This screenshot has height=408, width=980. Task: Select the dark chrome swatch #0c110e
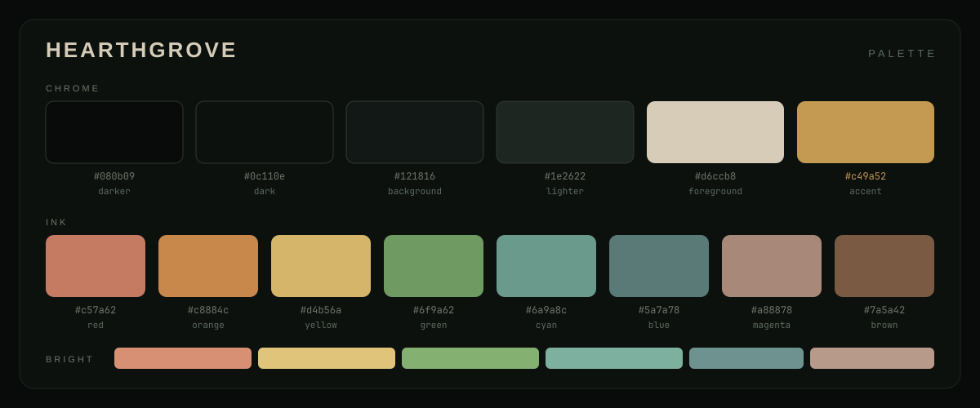tap(265, 132)
